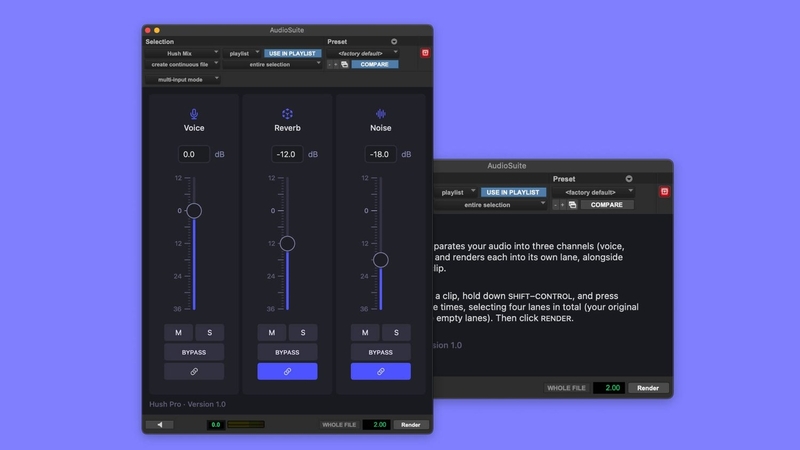Click the preview level meter bar
Screen dimensions: 800x450
point(246,424)
